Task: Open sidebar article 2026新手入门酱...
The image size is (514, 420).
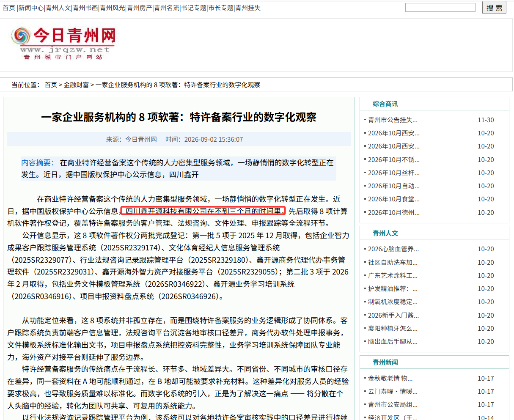Action: pos(393,315)
